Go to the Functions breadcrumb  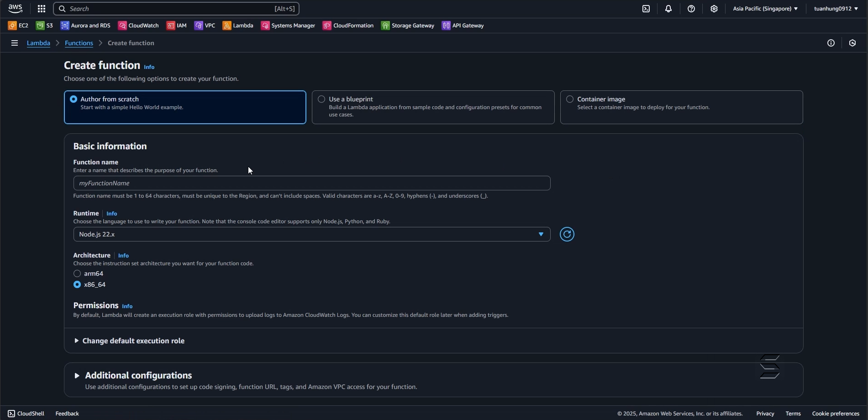tap(79, 43)
